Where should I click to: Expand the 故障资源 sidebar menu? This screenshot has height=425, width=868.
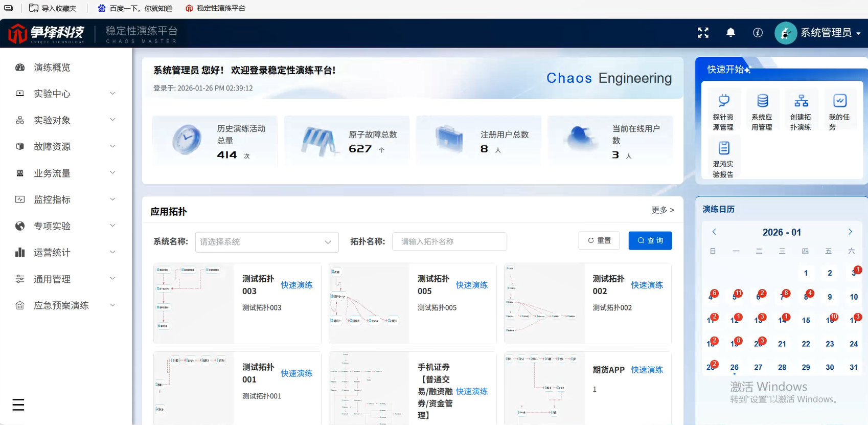coord(66,147)
